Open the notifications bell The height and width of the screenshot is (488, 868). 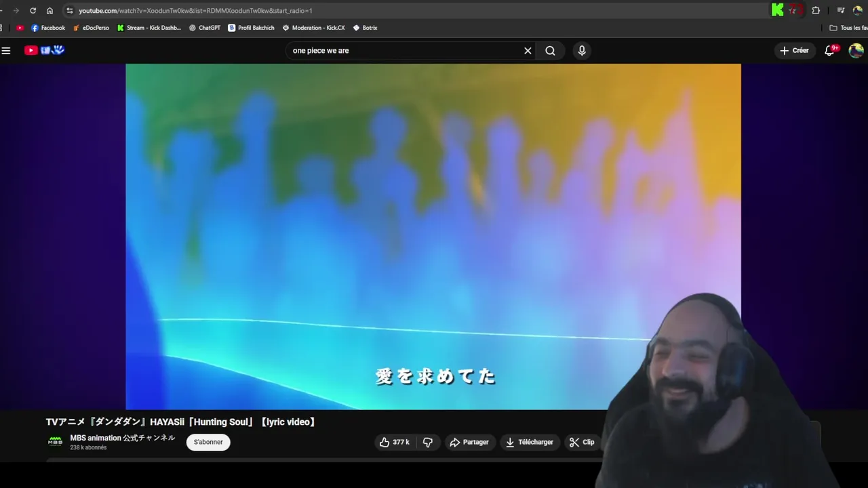[x=829, y=51]
